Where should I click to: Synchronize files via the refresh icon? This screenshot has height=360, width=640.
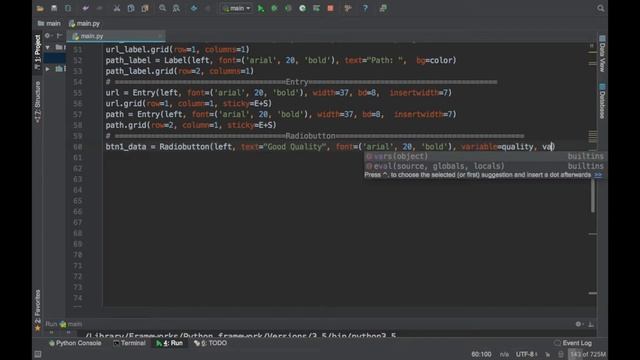pyautogui.click(x=68, y=8)
